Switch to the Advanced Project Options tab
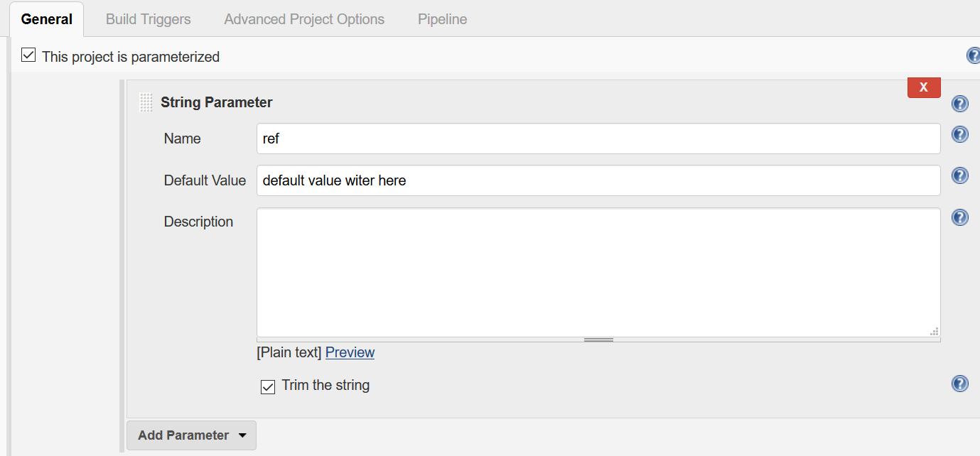This screenshot has width=980, height=456. 304,19
